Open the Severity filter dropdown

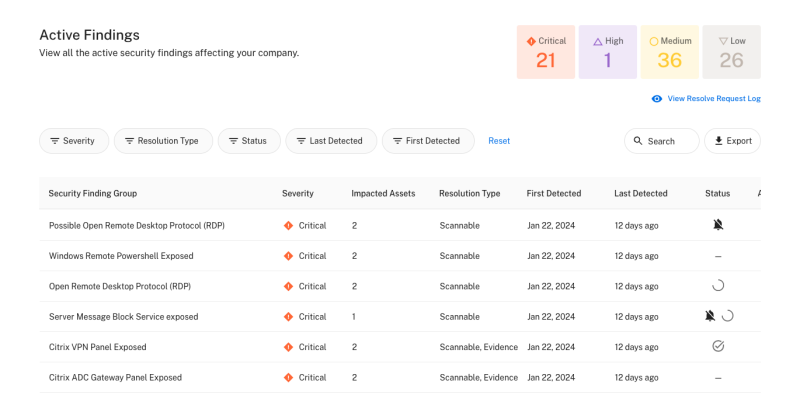point(74,141)
